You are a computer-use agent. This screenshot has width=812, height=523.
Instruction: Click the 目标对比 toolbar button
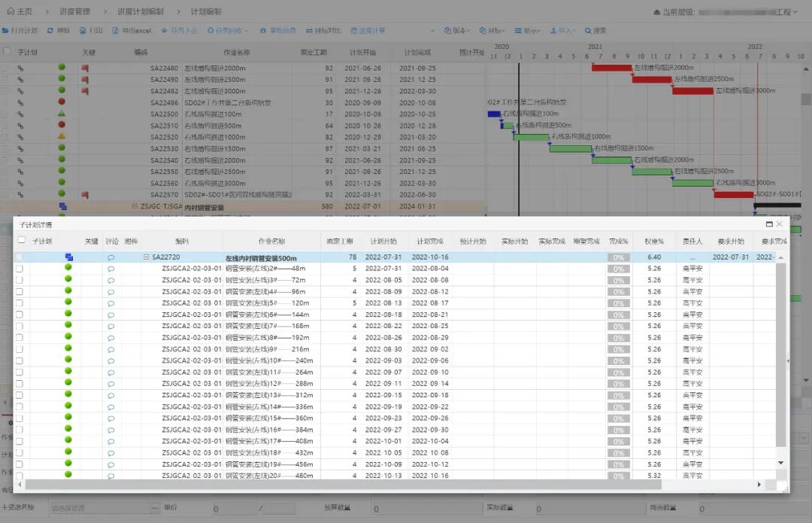click(x=323, y=31)
